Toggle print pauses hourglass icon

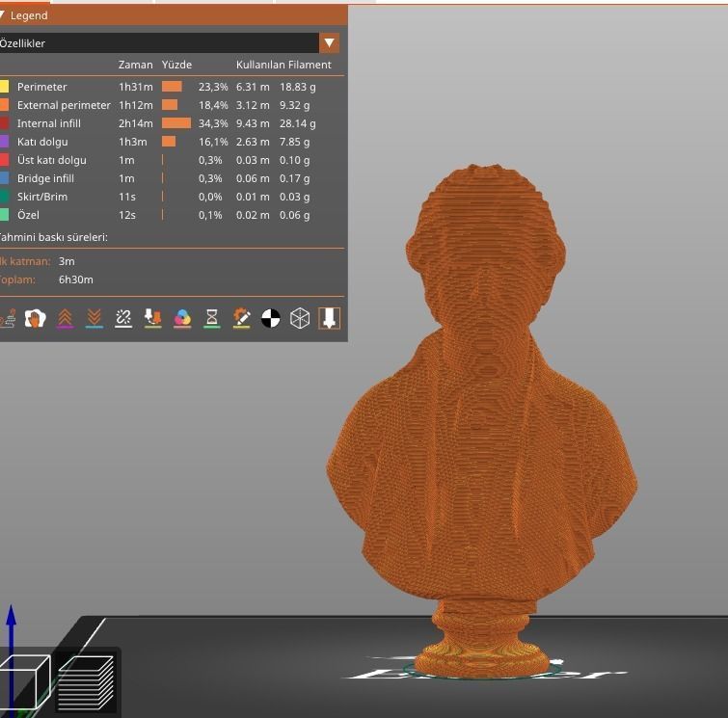click(x=212, y=318)
